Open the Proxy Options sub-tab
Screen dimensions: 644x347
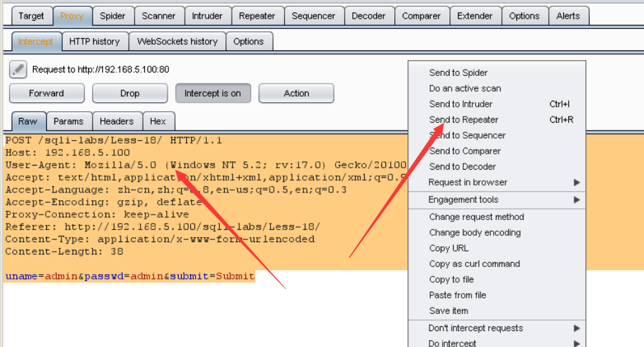pyautogui.click(x=248, y=41)
